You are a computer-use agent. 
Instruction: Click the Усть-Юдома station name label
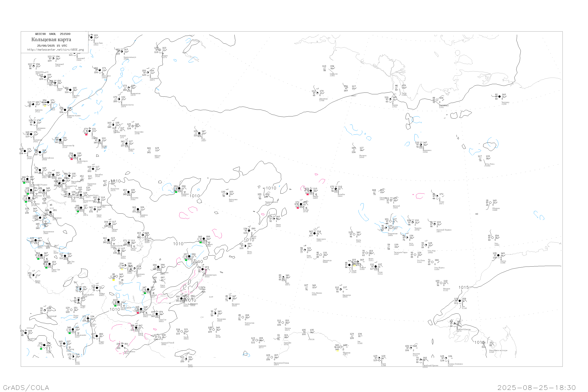tap(439, 268)
